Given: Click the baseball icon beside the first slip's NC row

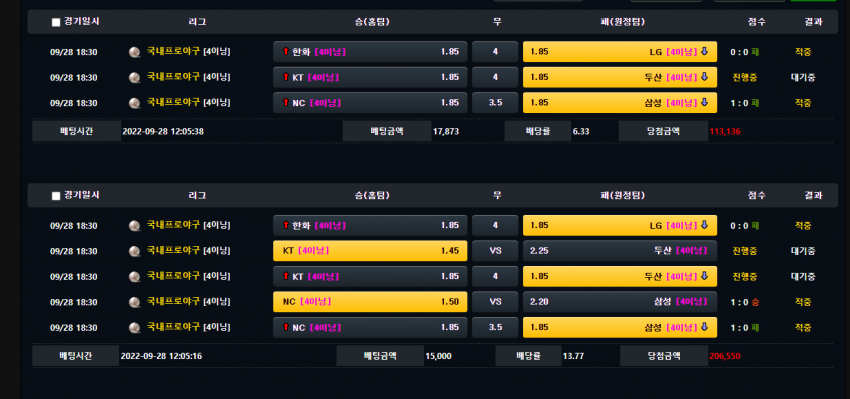Looking at the screenshot, I should tap(134, 103).
